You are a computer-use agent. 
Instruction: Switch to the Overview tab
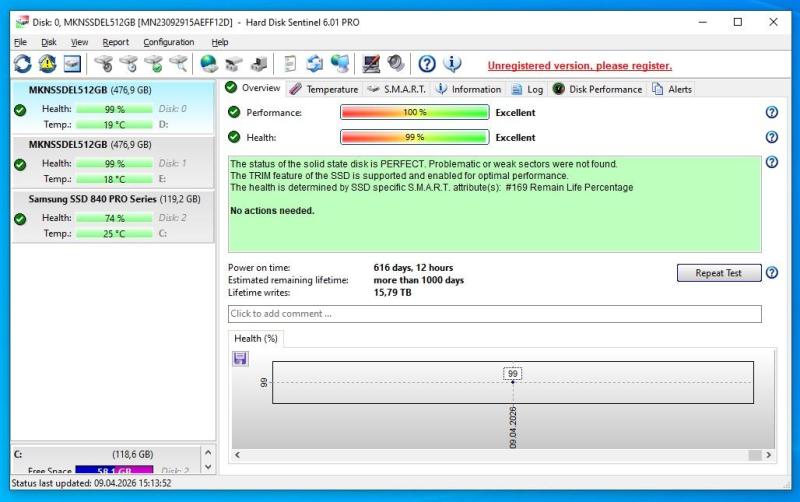253,88
